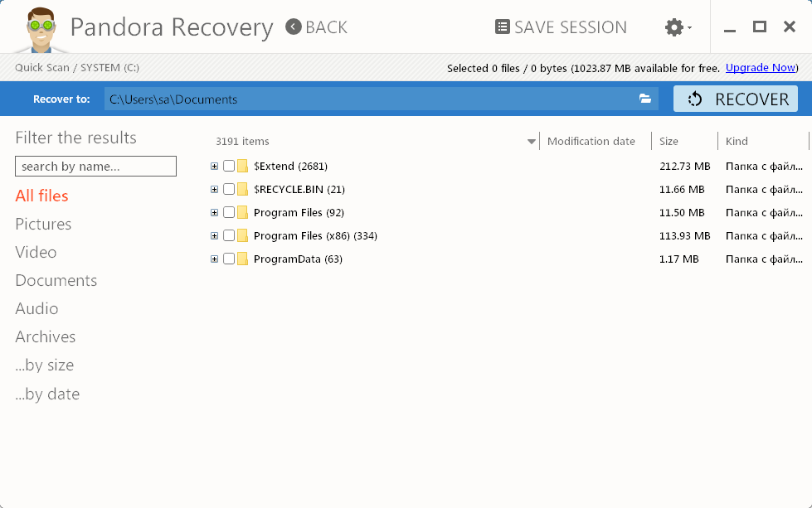
Task: Click the $Extend folder icon
Action: click(242, 166)
